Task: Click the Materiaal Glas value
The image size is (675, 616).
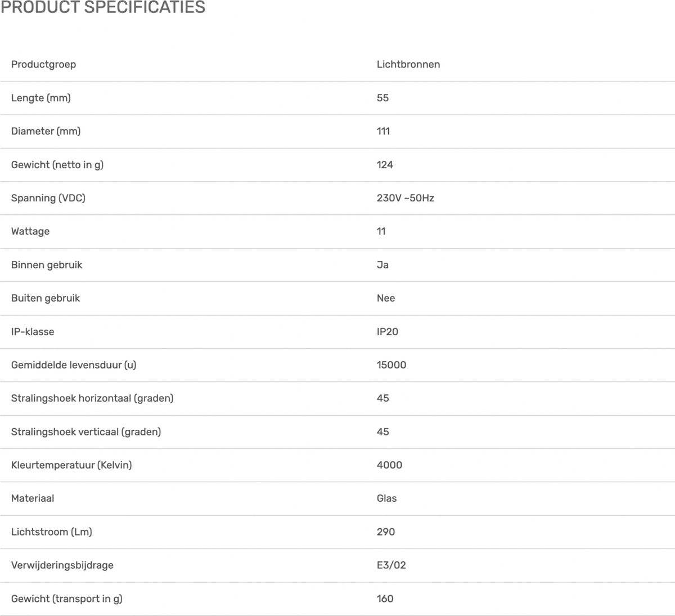Action: coord(386,498)
